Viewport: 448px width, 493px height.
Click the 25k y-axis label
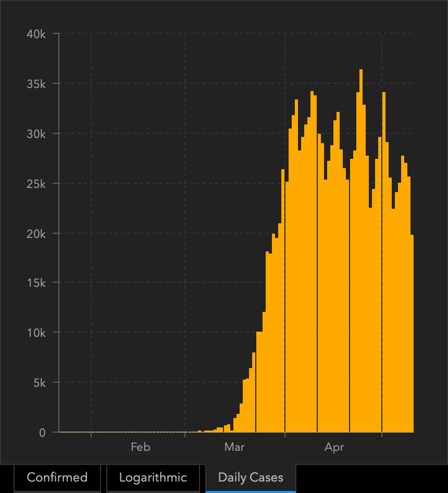pos(36,184)
